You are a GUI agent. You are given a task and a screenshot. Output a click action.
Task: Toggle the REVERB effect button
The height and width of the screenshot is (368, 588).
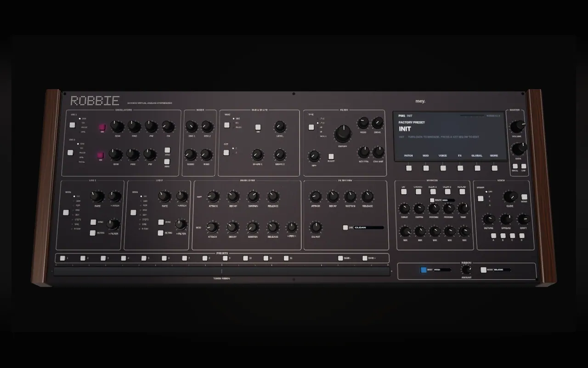pos(462,192)
